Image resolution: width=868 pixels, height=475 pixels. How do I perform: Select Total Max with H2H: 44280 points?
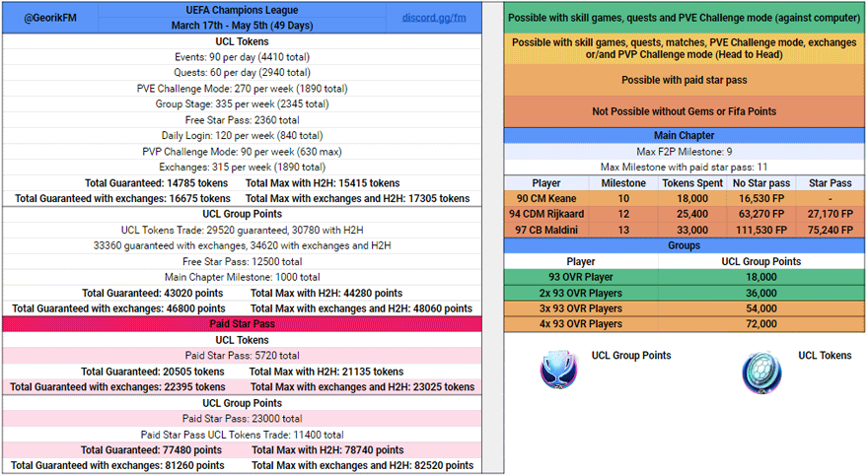click(326, 293)
